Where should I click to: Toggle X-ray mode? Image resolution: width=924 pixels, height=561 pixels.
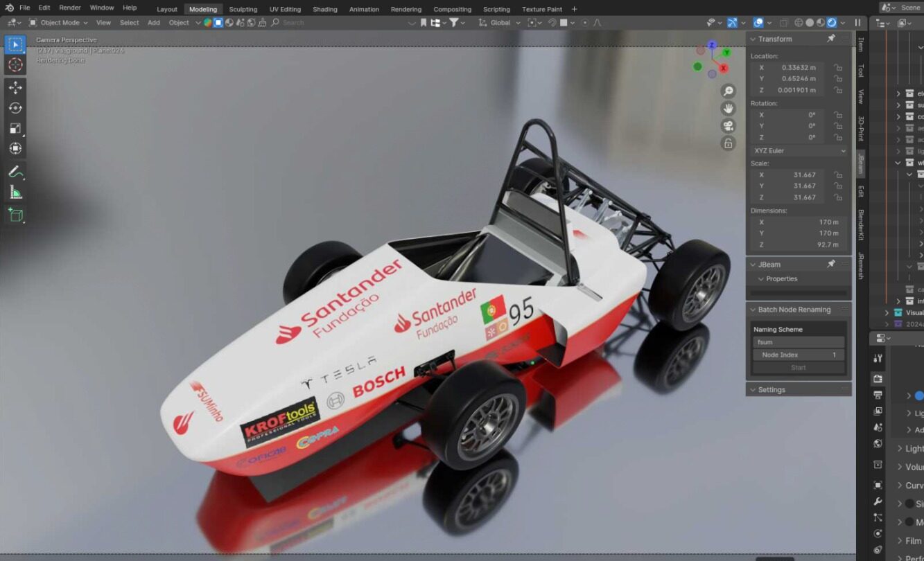point(784,23)
